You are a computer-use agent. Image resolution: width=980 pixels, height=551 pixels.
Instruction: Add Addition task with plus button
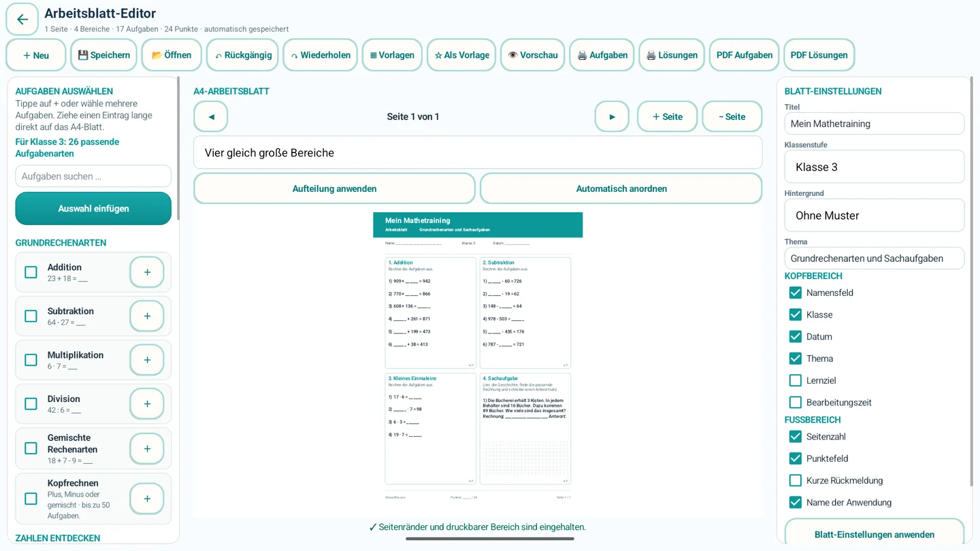147,272
